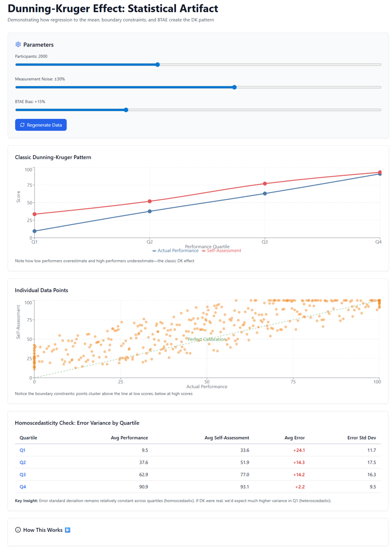Click the Parameters gear icon

pos(18,44)
